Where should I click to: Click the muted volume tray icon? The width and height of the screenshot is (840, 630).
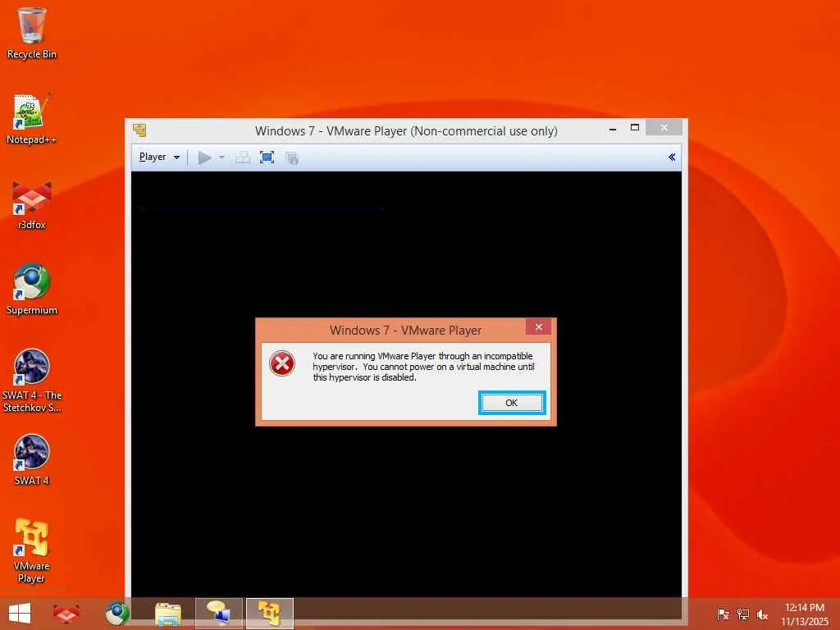point(762,614)
